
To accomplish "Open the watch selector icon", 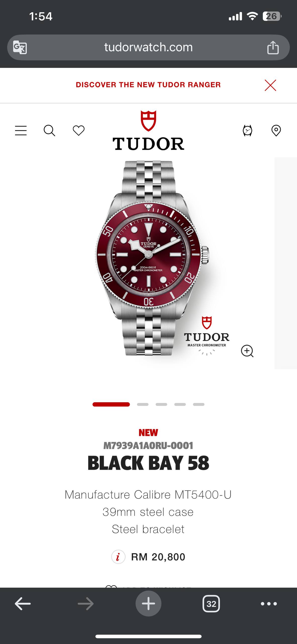I will [247, 131].
